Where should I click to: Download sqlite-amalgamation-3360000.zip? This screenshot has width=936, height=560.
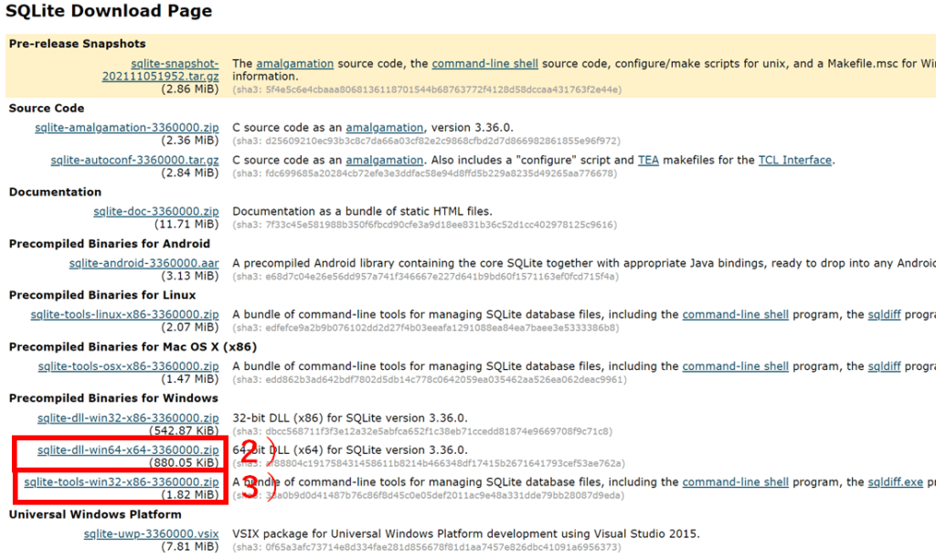(126, 128)
